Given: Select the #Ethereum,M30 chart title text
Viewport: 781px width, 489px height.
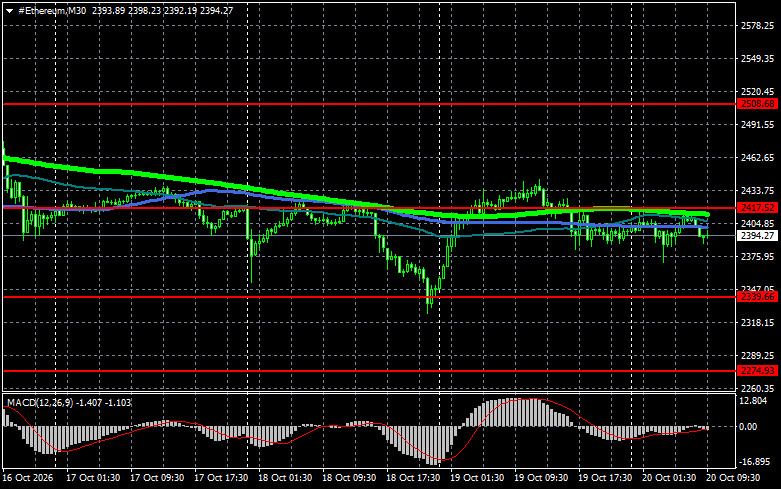Looking at the screenshot, I should click(52, 10).
